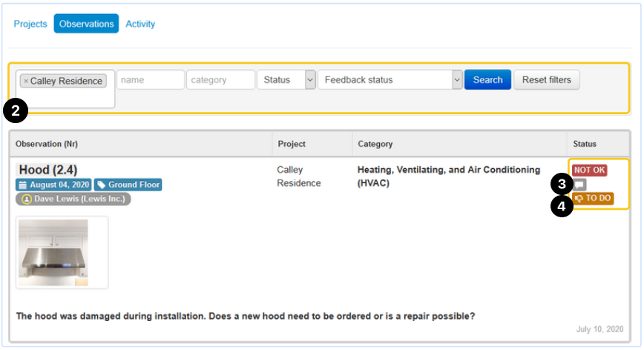Click the calendar icon beside August 04, 2020
The image size is (644, 350).
coord(23,185)
